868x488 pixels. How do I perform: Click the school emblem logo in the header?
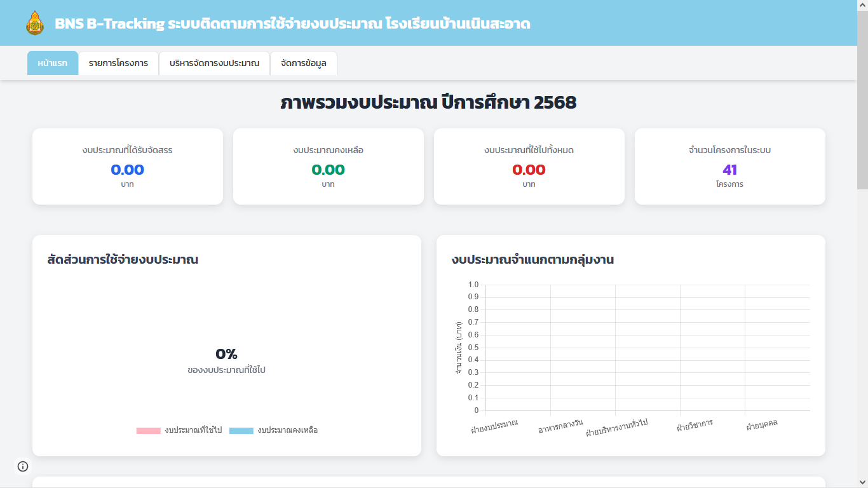tap(34, 24)
